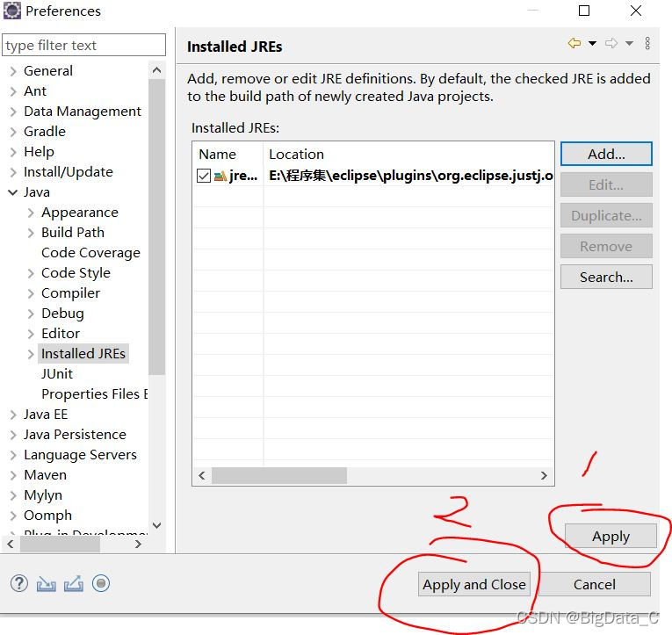This screenshot has width=672, height=635.
Task: Click tree vertical scrollbar thumb
Action: 157,227
